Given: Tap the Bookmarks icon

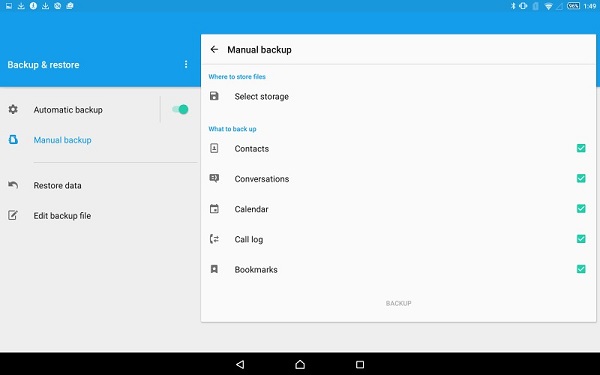Looking at the screenshot, I should click(214, 269).
